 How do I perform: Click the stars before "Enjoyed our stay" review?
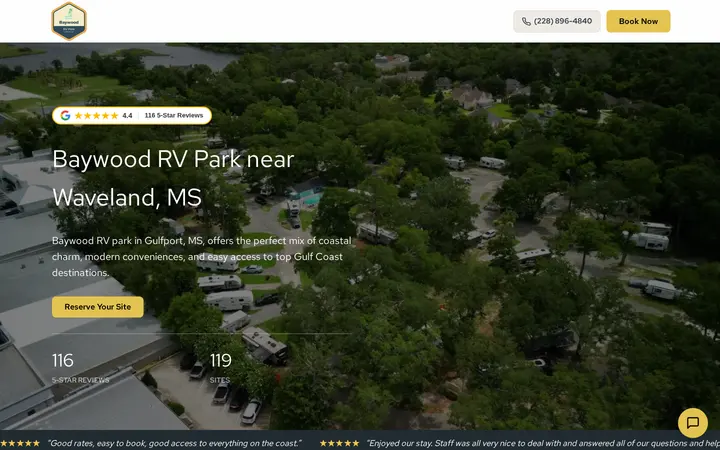point(339,444)
